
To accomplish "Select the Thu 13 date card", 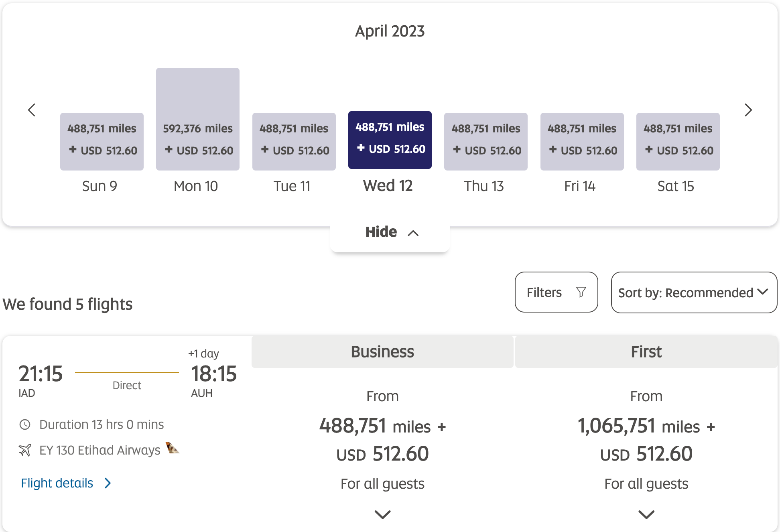I will (485, 141).
